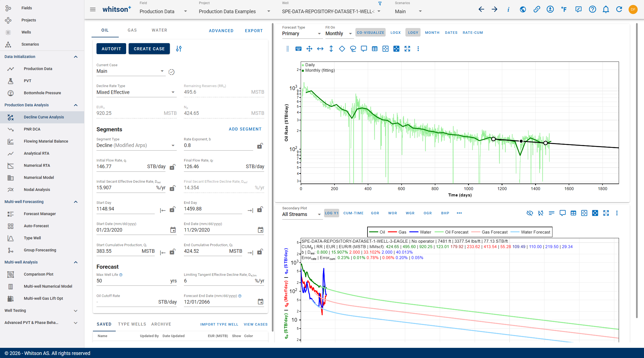Image resolution: width=644 pixels, height=358 pixels.
Task: Open the Field dropdown
Action: tap(163, 11)
